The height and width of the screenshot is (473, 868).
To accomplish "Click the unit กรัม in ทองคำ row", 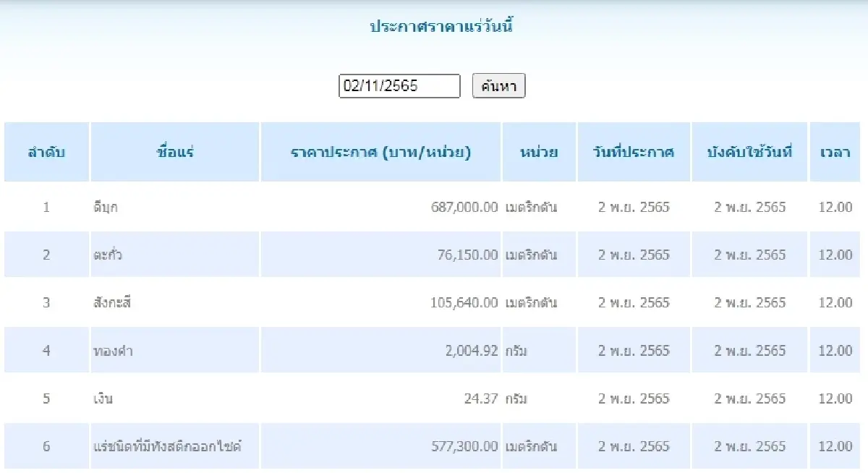I will (516, 351).
